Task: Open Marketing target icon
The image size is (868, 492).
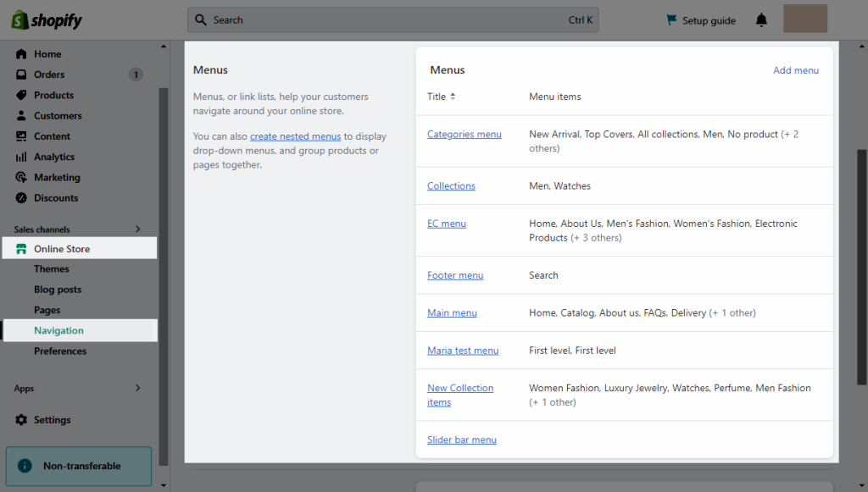Action: click(x=21, y=178)
